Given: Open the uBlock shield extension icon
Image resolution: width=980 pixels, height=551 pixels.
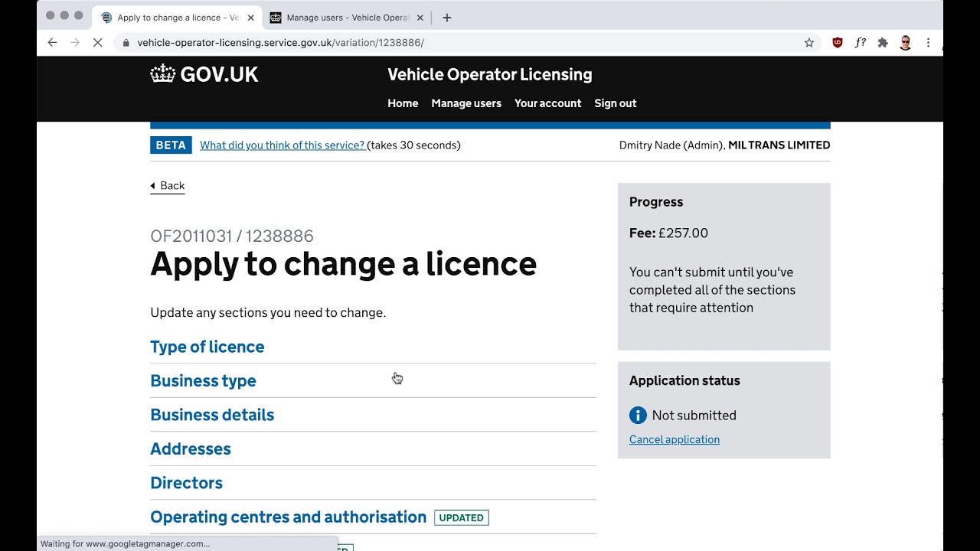Looking at the screenshot, I should coord(838,43).
